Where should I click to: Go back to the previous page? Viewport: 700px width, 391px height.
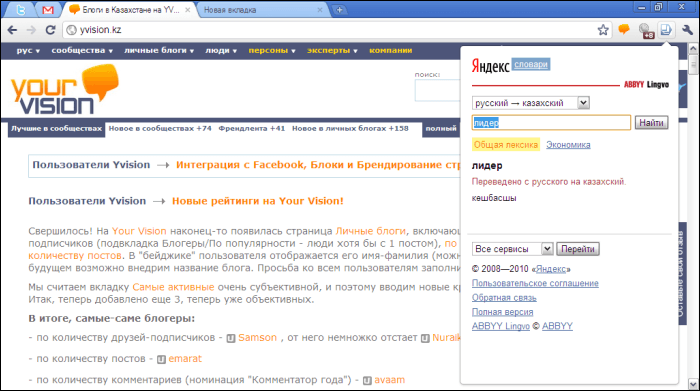tap(12, 30)
